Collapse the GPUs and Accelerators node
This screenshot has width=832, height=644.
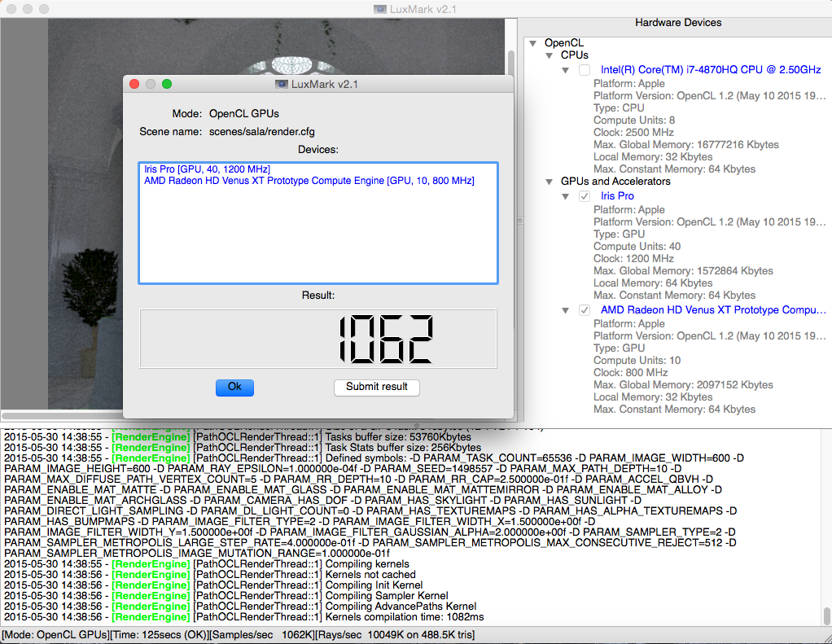(550, 182)
